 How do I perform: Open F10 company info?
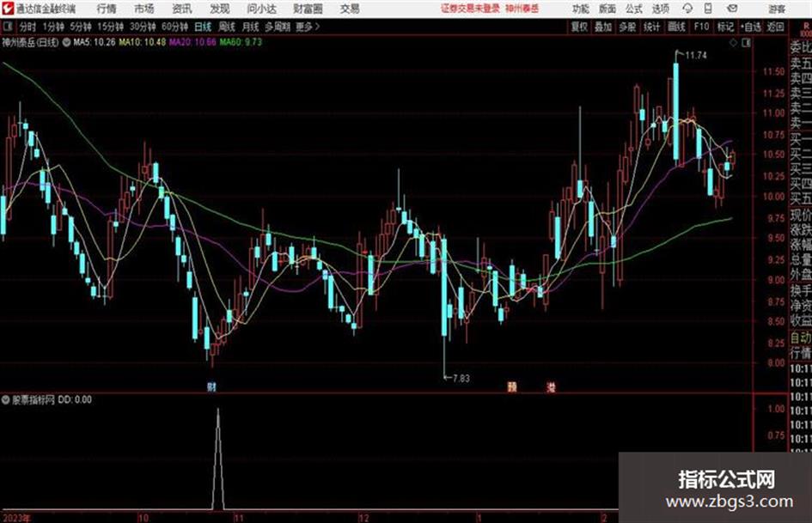[x=702, y=27]
